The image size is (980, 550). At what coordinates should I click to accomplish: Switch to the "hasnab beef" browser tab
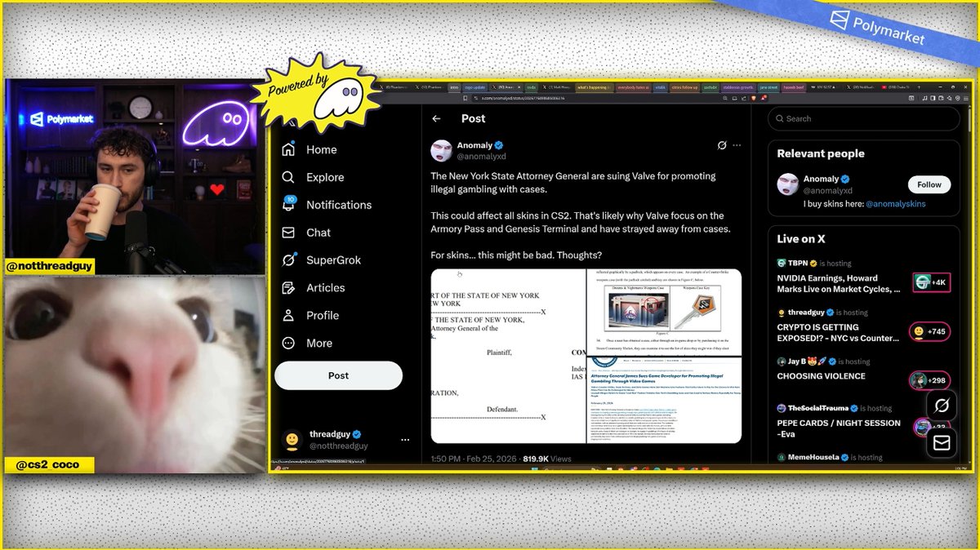point(795,86)
